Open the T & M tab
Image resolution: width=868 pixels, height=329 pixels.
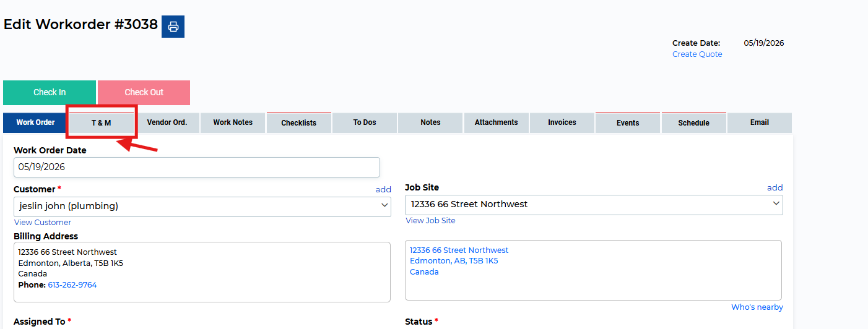[102, 122]
